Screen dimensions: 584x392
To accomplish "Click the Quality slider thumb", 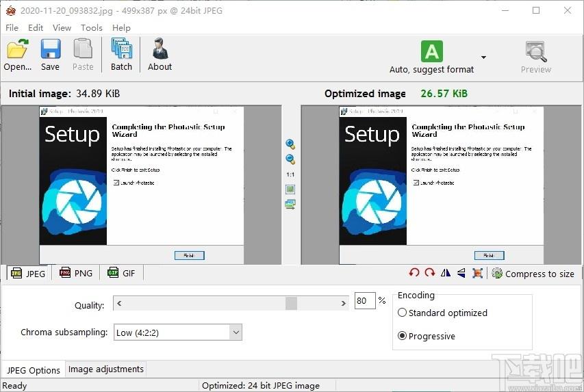I will click(291, 303).
